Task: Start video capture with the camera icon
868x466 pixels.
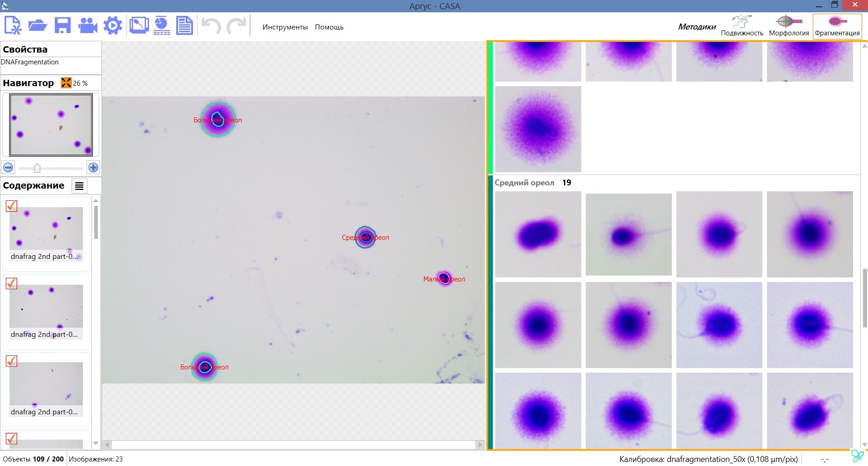Action: (88, 25)
